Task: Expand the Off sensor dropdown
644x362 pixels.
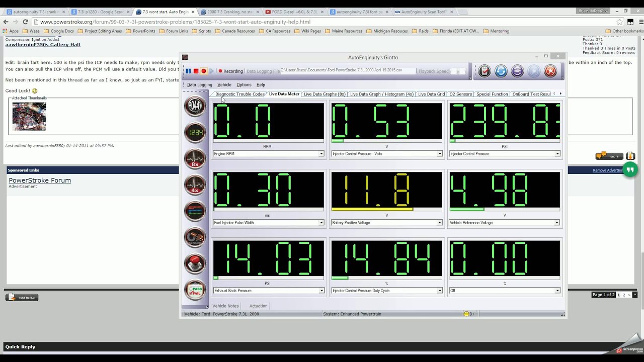Action: pos(557,291)
